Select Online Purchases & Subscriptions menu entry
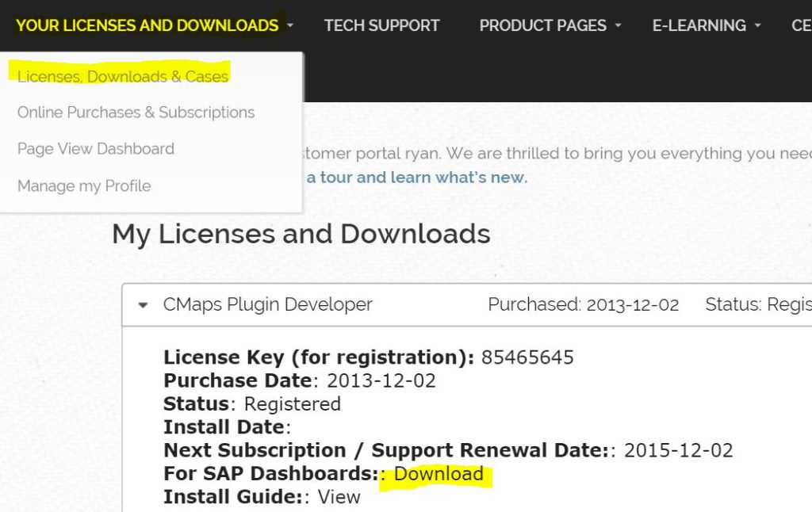 pos(136,113)
